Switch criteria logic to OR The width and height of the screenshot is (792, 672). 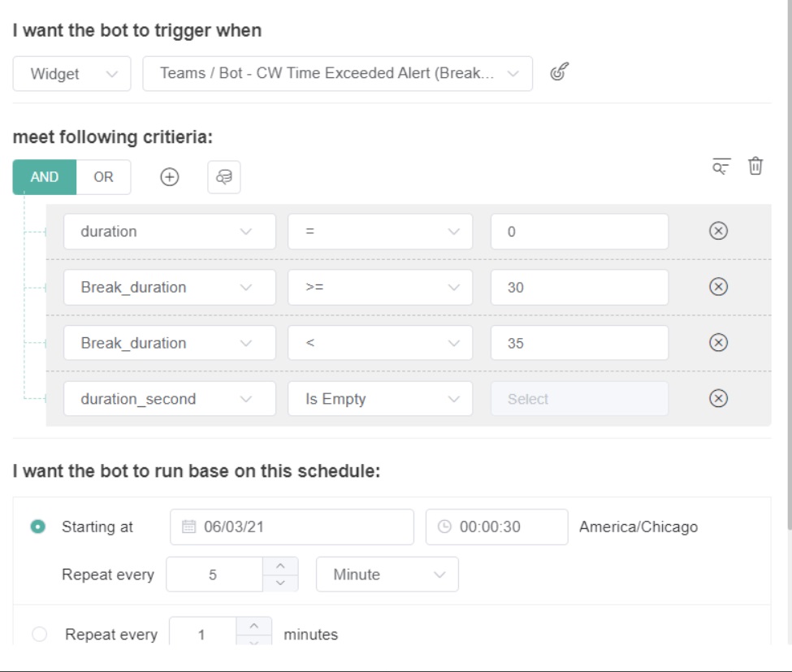pyautogui.click(x=103, y=177)
